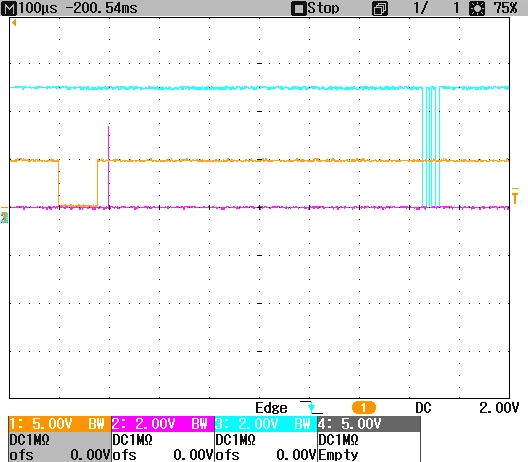The height and width of the screenshot is (462, 528).
Task: Click the 1/ 1 acquisition count
Action: 436,8
